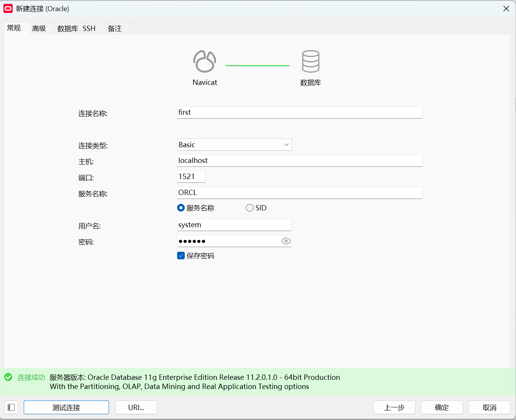The width and height of the screenshot is (516, 420).
Task: Show password with the eye icon
Action: 286,241
